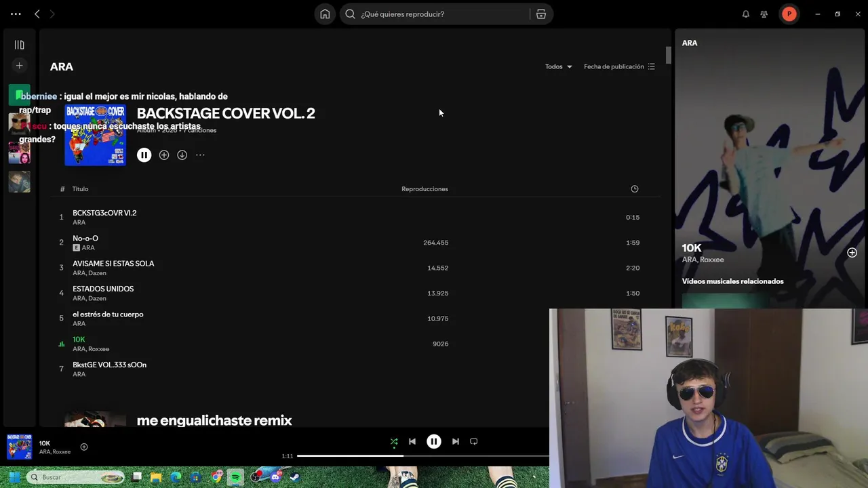Go to Spotify Home
The image size is (868, 488).
pyautogui.click(x=325, y=14)
